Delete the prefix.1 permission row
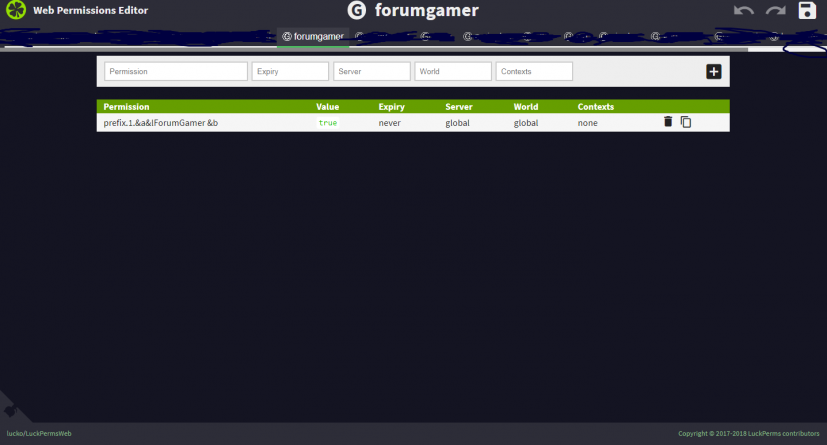This screenshot has width=827, height=445. tap(668, 122)
